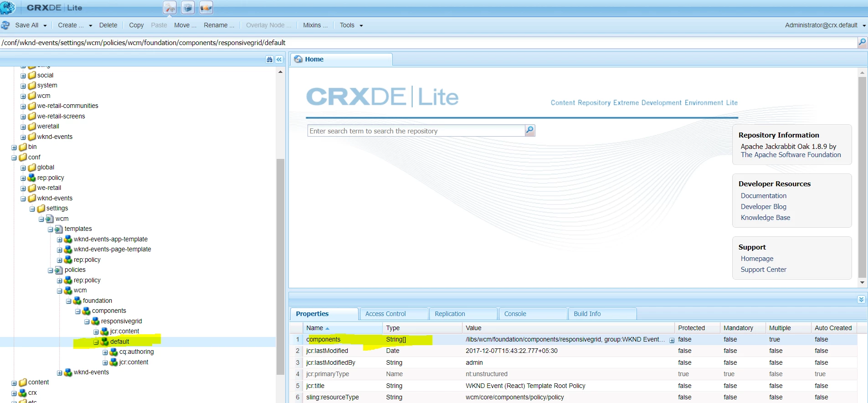The width and height of the screenshot is (868, 403).
Task: Click the repository search term field
Action: click(416, 131)
